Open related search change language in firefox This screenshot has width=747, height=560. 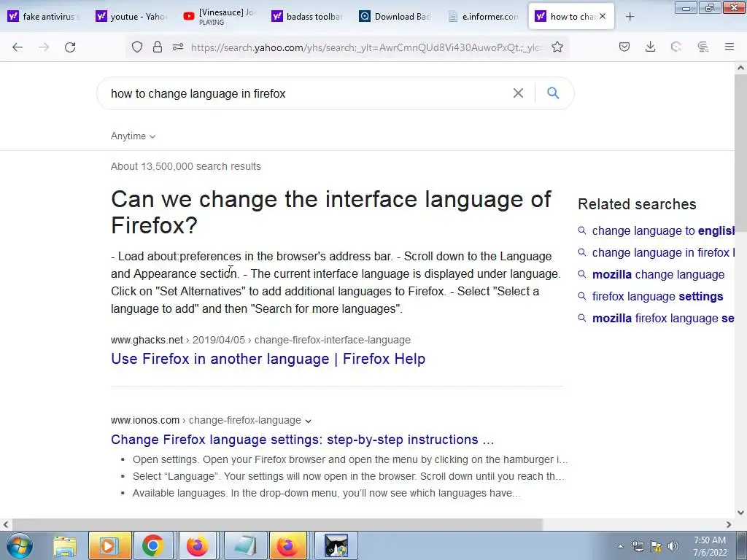663,252
